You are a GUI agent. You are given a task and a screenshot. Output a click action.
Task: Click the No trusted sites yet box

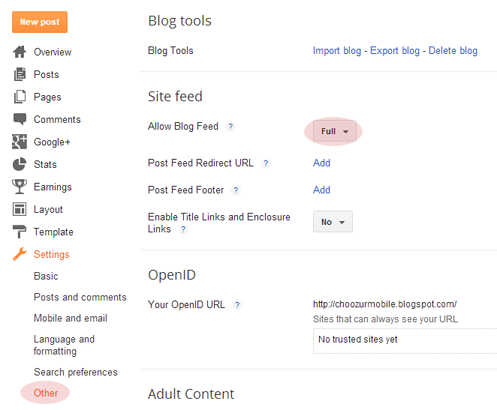coord(405,341)
